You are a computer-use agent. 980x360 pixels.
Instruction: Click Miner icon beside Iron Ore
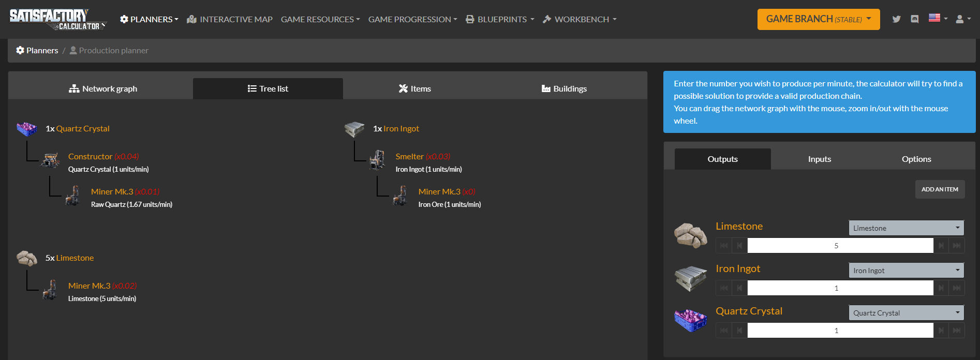tap(400, 196)
